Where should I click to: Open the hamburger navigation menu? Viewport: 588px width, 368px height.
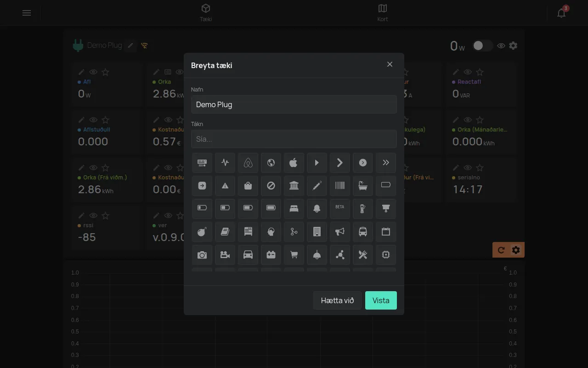[27, 13]
